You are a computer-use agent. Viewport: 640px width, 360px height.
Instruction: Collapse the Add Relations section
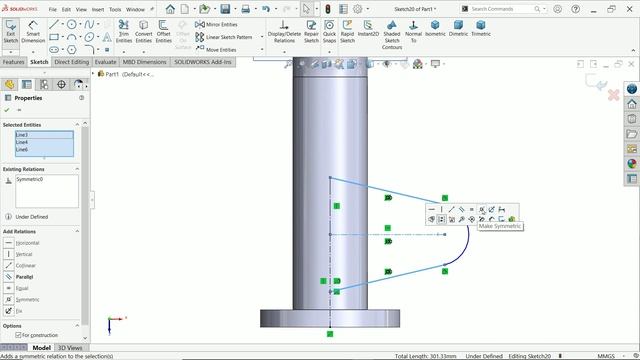click(x=77, y=231)
